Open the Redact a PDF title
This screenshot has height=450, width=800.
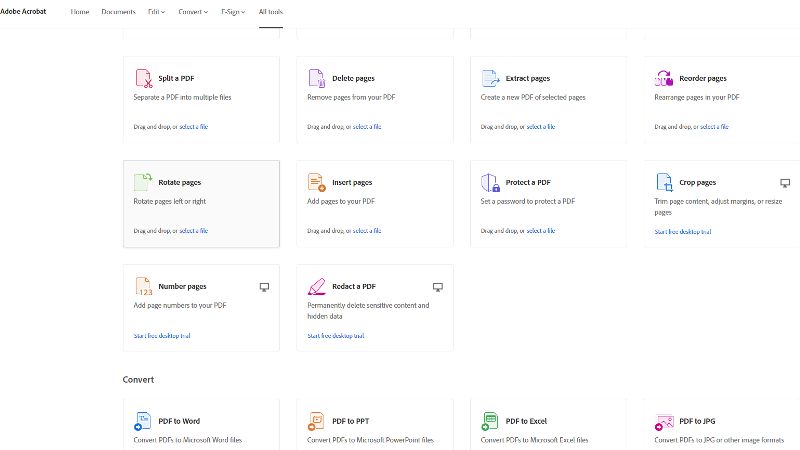(x=354, y=286)
